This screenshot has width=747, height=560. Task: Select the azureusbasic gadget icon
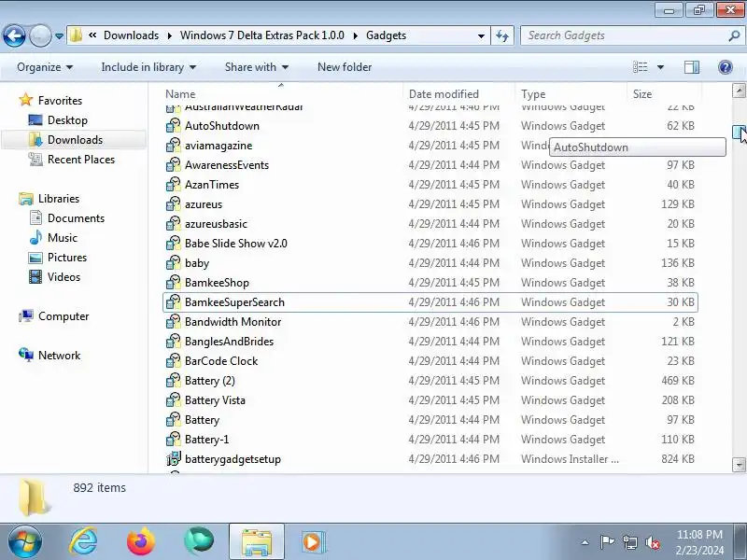coord(174,223)
